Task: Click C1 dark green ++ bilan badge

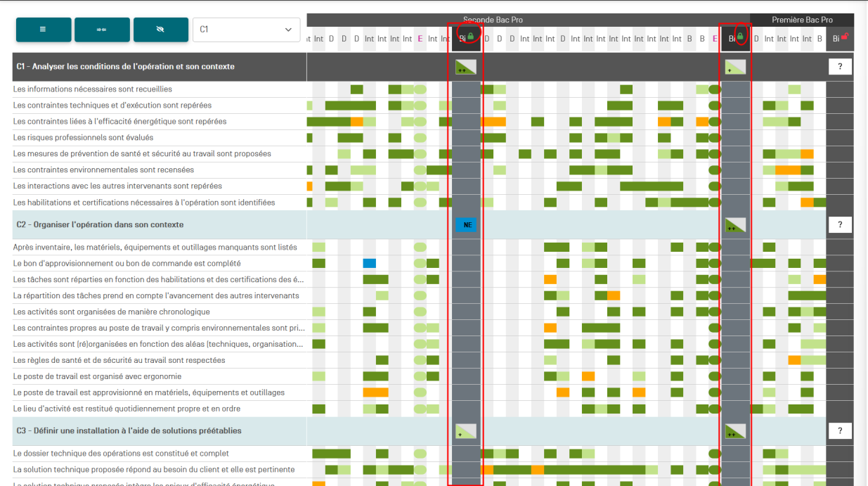Action: point(465,67)
